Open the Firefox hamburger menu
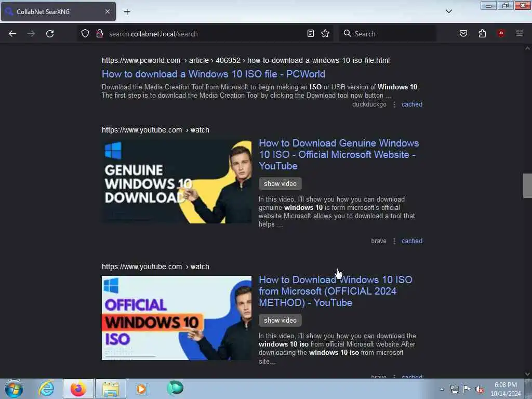Screen dimensions: 532x399 (x=520, y=34)
